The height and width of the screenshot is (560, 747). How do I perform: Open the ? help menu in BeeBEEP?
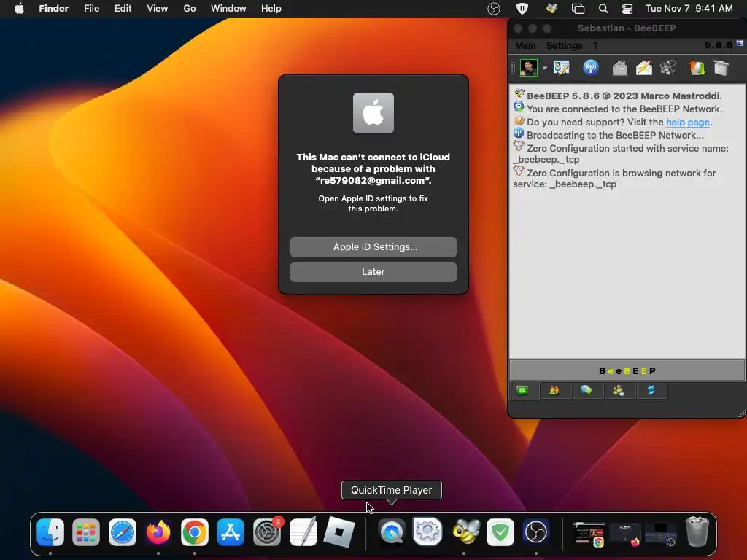(595, 45)
